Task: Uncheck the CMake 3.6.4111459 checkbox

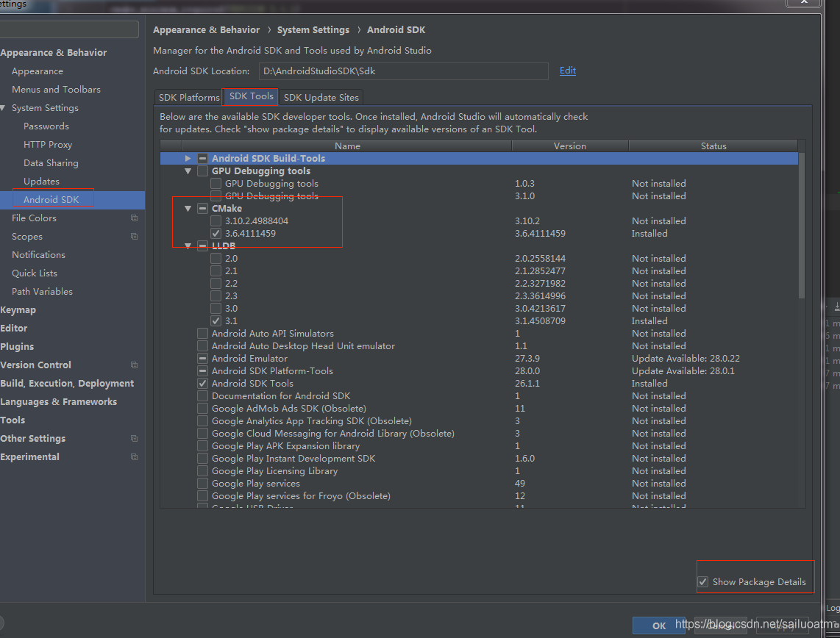Action: [x=216, y=233]
